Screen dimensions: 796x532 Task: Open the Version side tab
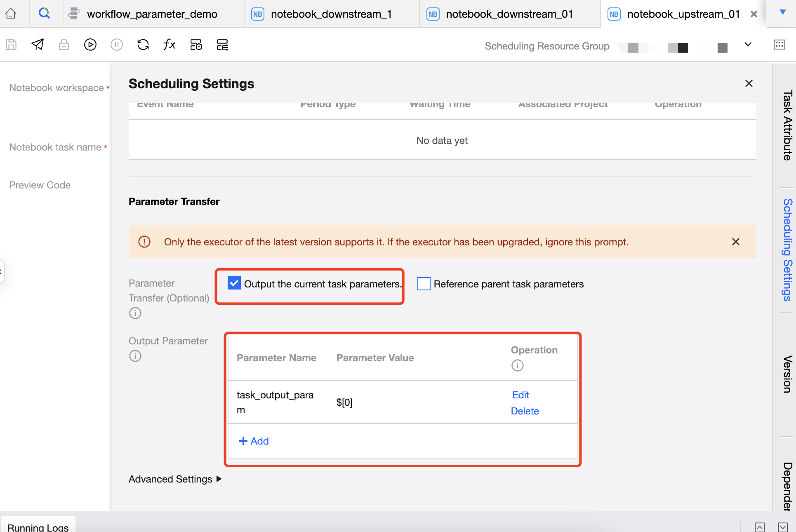pos(787,374)
